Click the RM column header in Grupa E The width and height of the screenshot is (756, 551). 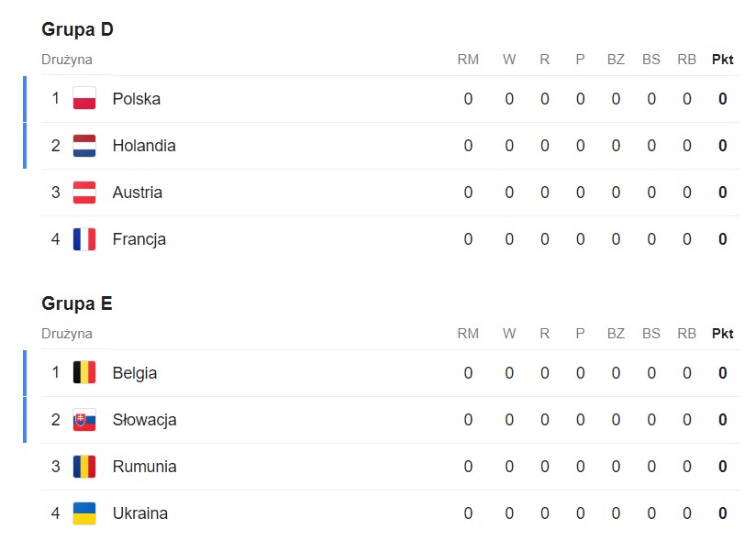pyautogui.click(x=468, y=334)
